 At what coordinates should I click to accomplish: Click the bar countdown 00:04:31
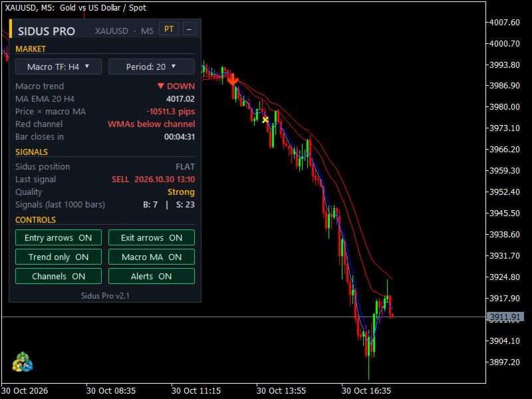click(180, 137)
